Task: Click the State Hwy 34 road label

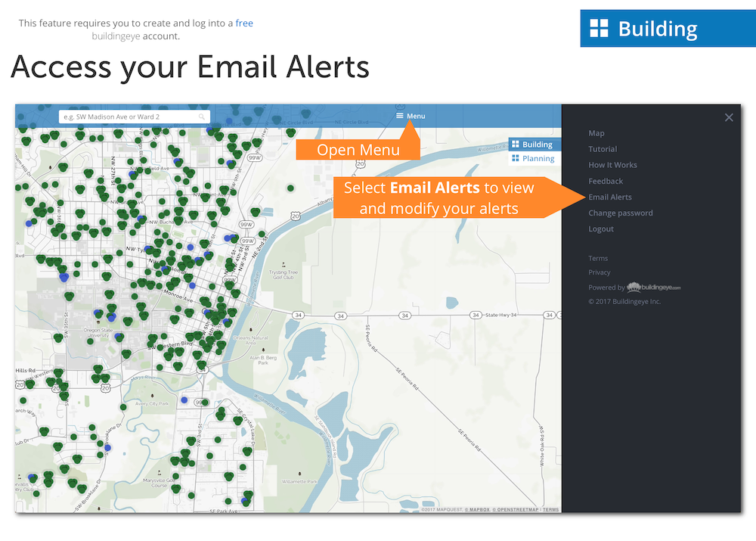Action: tap(501, 315)
